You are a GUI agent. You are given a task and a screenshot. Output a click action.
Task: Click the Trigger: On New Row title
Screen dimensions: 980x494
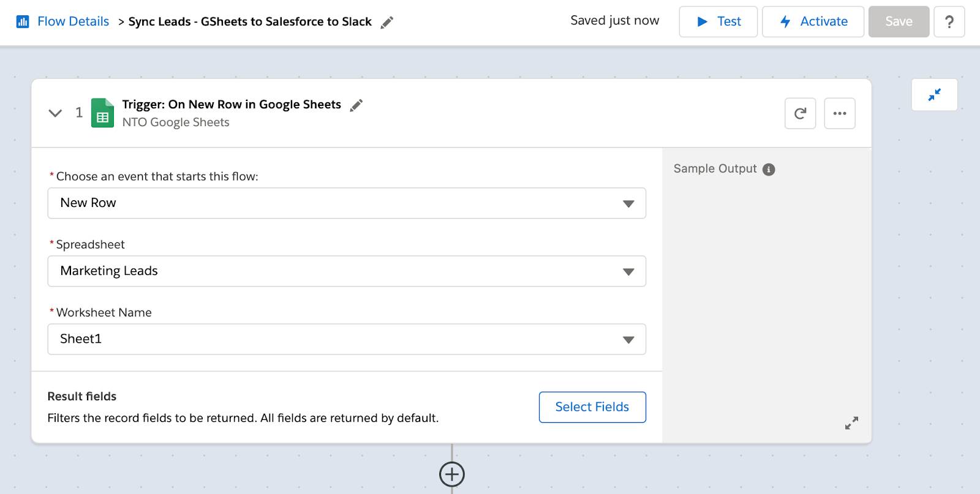[232, 104]
